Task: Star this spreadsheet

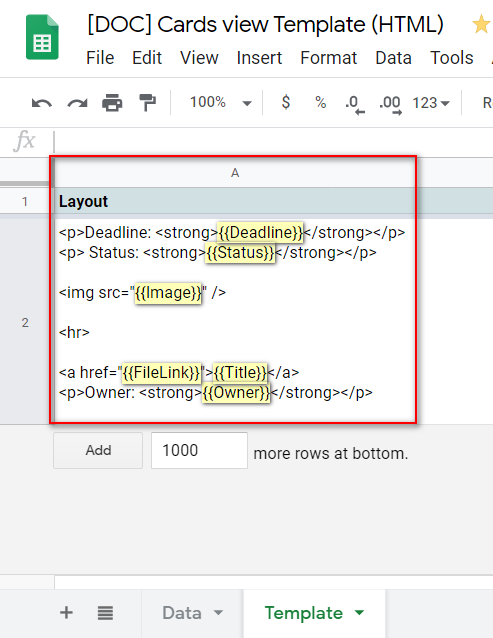Action: point(481,24)
